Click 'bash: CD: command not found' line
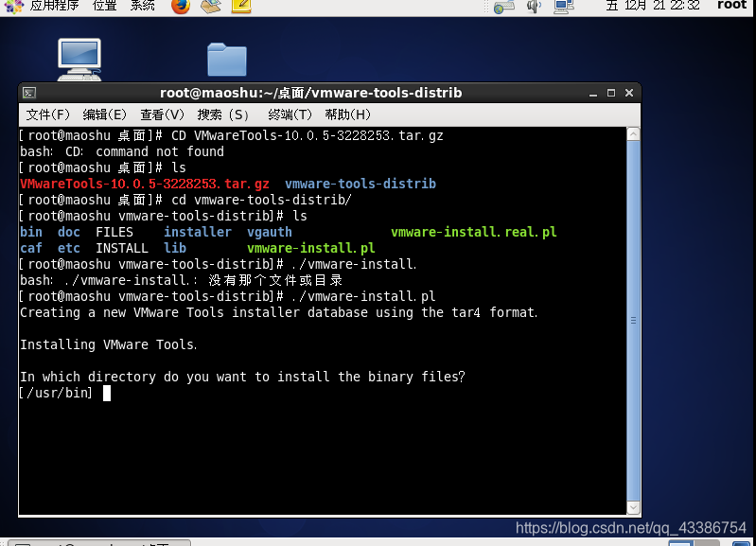This screenshot has height=546, width=756. [x=122, y=151]
